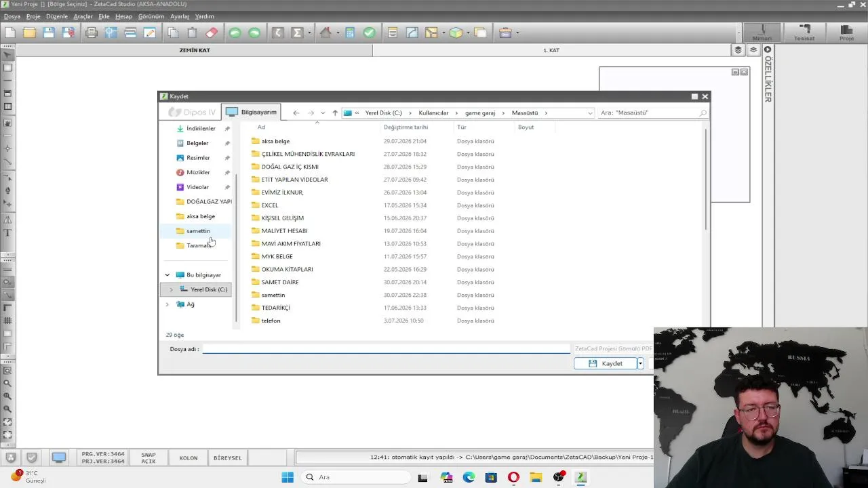Sort by Değiştirme tarihi column header
868x488 pixels.
tap(406, 127)
